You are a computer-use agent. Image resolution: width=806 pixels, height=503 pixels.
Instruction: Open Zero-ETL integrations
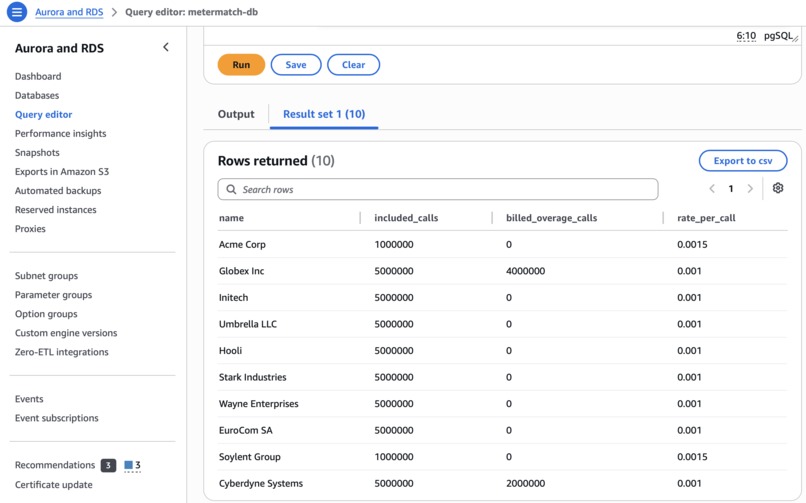(x=62, y=352)
